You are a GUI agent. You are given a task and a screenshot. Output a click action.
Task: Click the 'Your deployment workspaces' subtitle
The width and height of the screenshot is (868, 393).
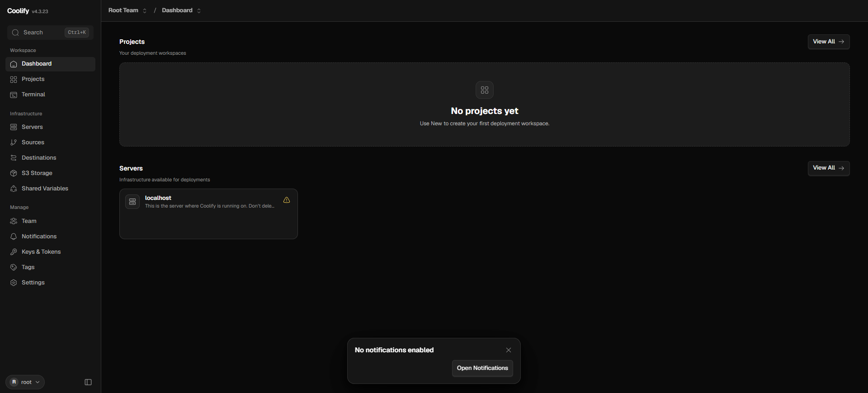pos(153,53)
